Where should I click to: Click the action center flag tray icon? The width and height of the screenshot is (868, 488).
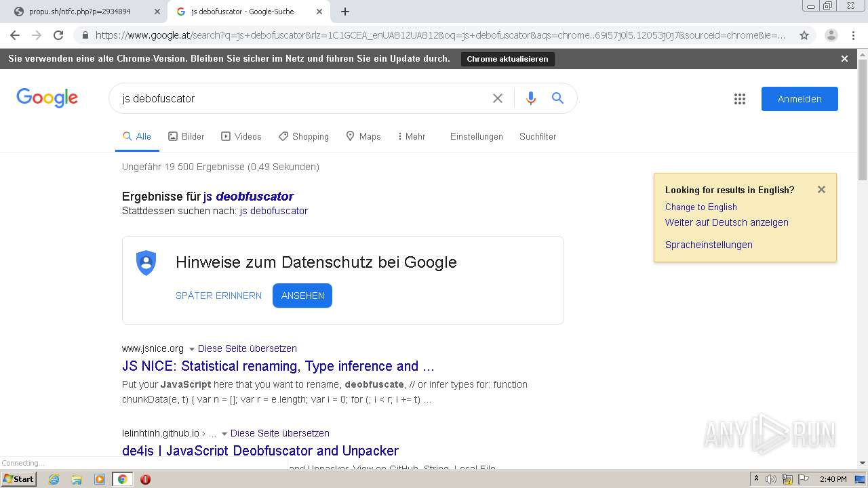[803, 479]
